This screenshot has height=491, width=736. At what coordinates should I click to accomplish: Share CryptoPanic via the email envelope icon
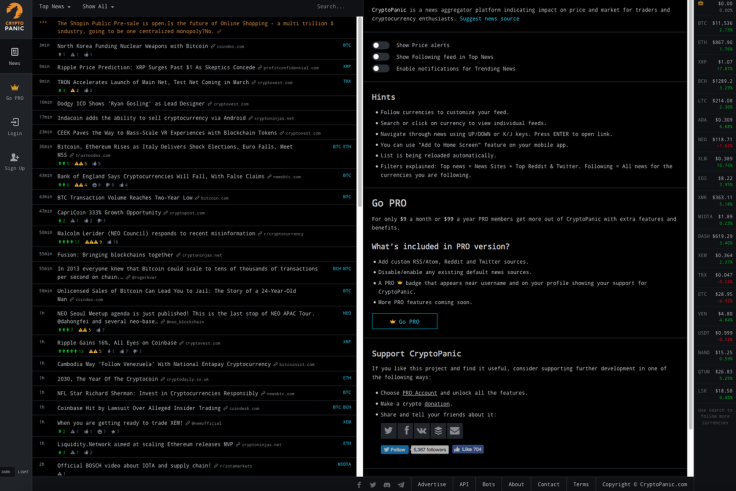coord(454,430)
